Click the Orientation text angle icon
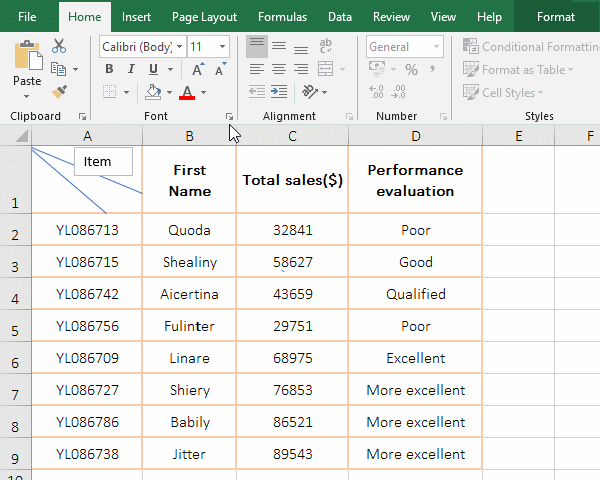The width and height of the screenshot is (600, 480). point(310,92)
